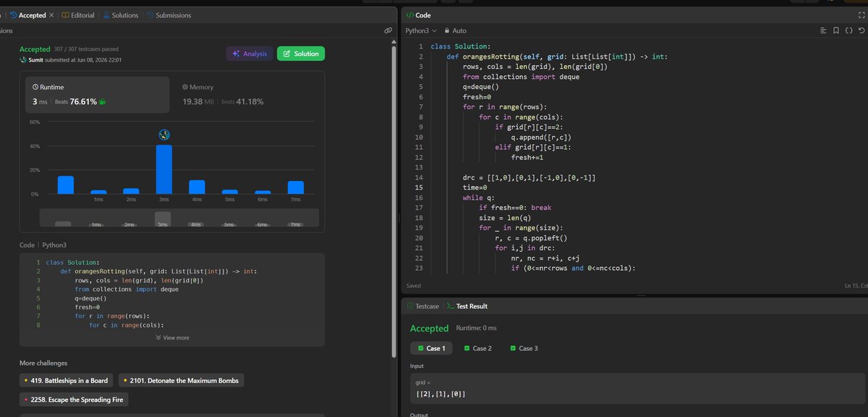
Task: Open the Submissions tab
Action: (x=169, y=15)
